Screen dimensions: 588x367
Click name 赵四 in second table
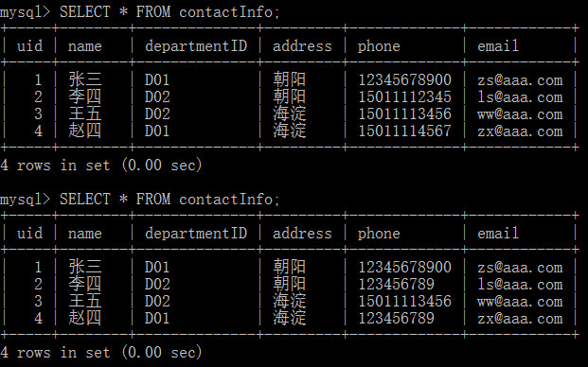pyautogui.click(x=85, y=318)
